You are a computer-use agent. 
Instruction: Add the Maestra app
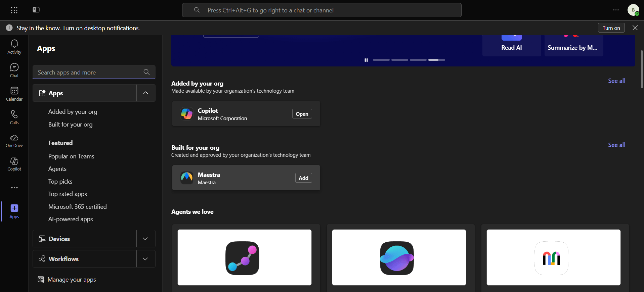pyautogui.click(x=303, y=178)
